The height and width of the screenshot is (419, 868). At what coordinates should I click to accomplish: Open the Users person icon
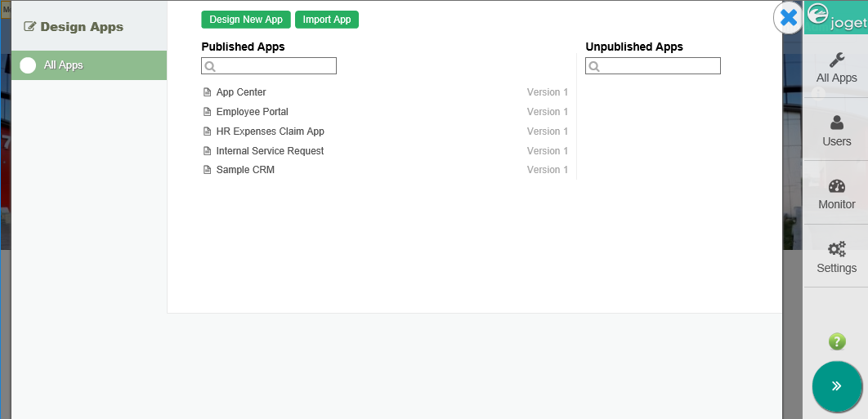(x=836, y=123)
